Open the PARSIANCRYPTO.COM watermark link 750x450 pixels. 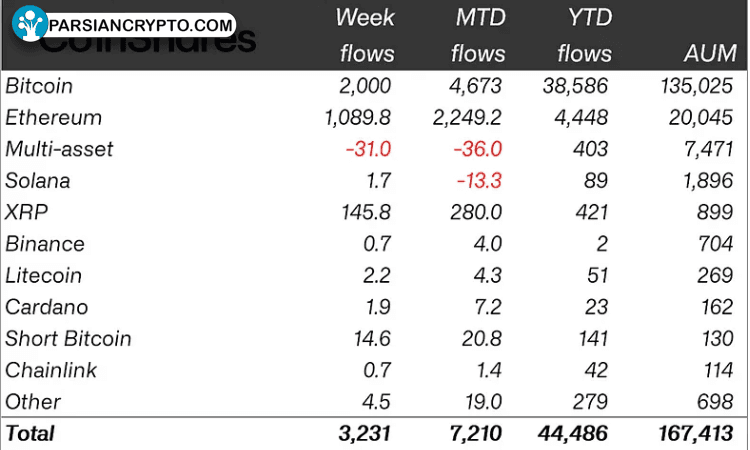(x=141, y=25)
